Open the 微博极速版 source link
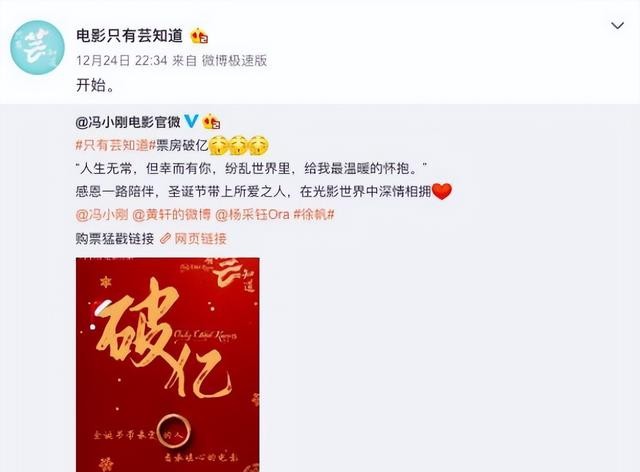The height and width of the screenshot is (472, 640). pos(234,61)
